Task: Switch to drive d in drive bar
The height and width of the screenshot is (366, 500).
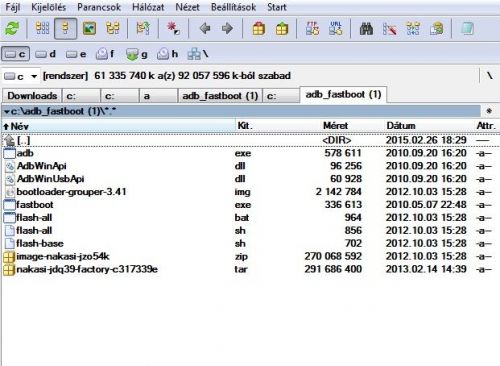Action: (46, 54)
